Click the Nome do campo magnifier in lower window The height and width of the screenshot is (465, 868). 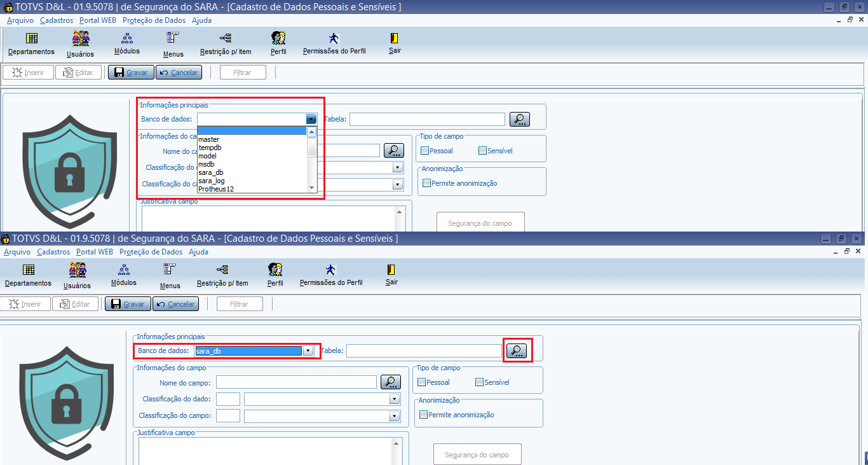pyautogui.click(x=391, y=382)
